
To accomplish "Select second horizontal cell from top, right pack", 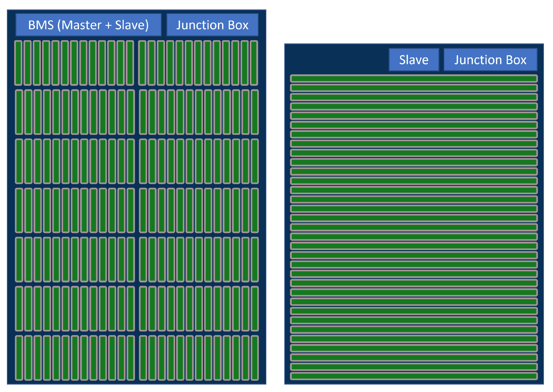I will 414,88.
